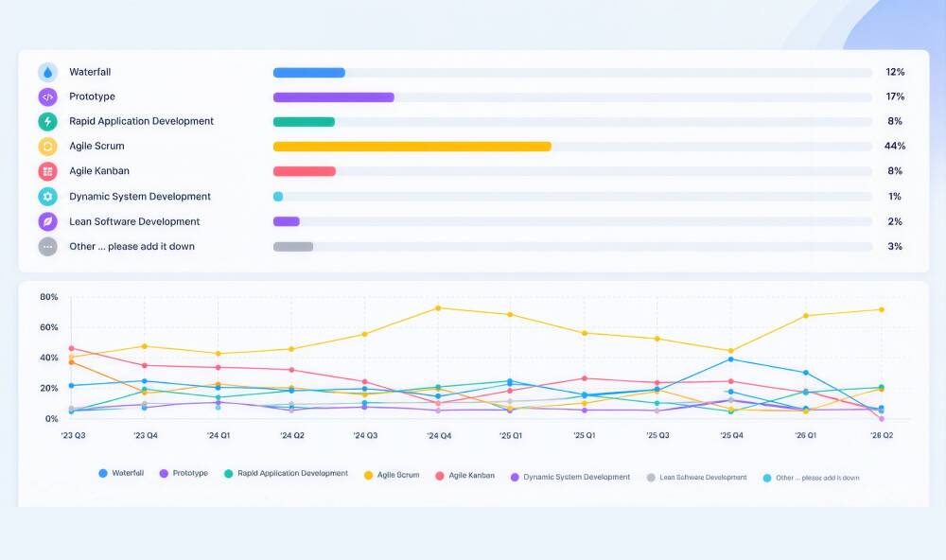Click the Other ellipsis gray icon
The width and height of the screenshot is (946, 560).
pos(47,247)
